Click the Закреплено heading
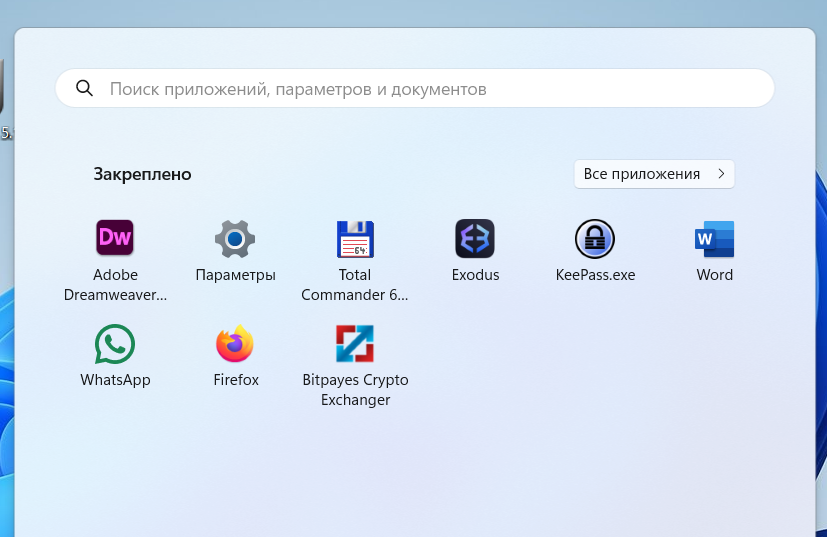827x537 pixels. [x=142, y=174]
